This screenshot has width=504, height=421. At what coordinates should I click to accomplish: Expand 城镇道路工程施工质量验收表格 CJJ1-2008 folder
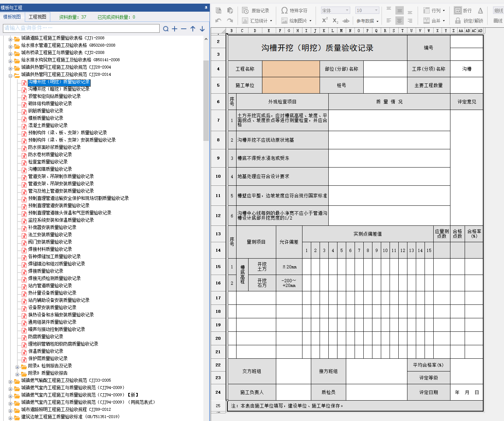11,39
